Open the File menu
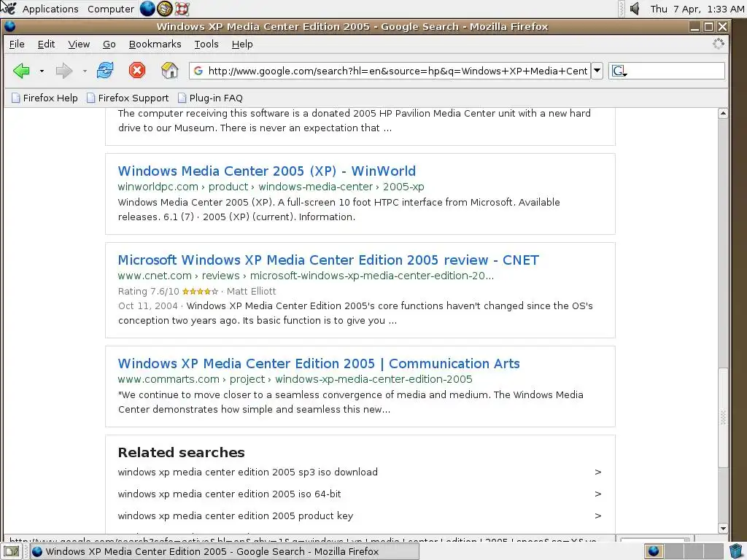The width and height of the screenshot is (747, 560). (17, 44)
